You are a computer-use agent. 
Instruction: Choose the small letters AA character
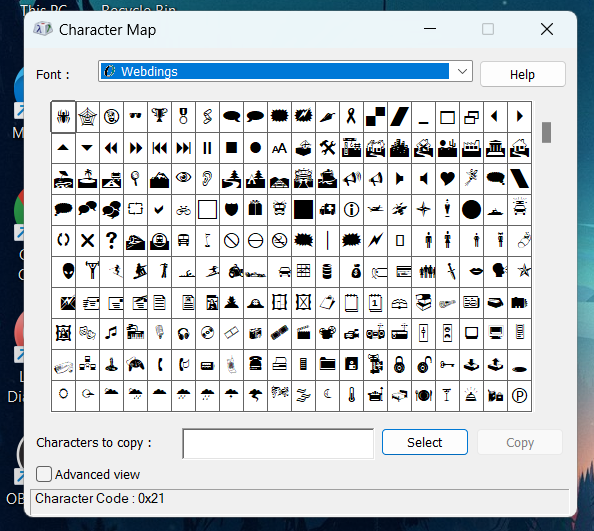tap(279, 148)
